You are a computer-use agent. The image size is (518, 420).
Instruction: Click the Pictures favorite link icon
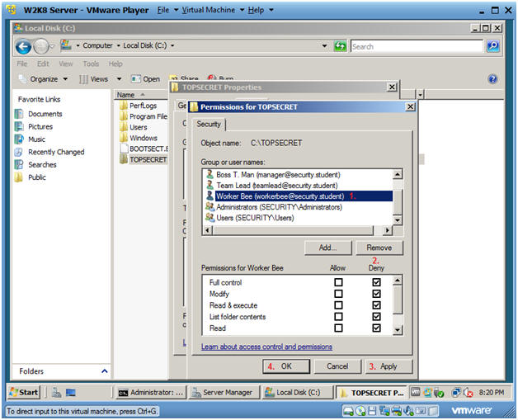pyautogui.click(x=19, y=126)
